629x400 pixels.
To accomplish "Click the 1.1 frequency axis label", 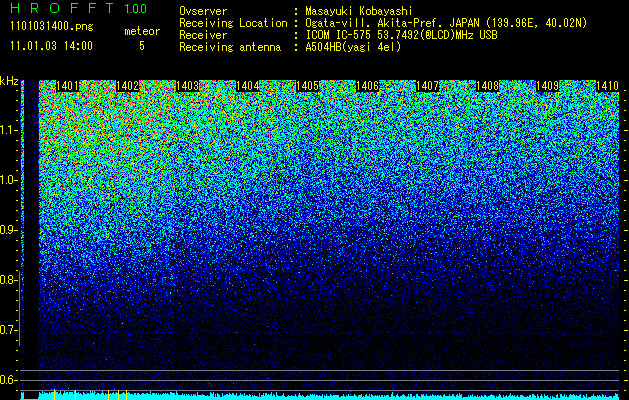I will 8,130.
